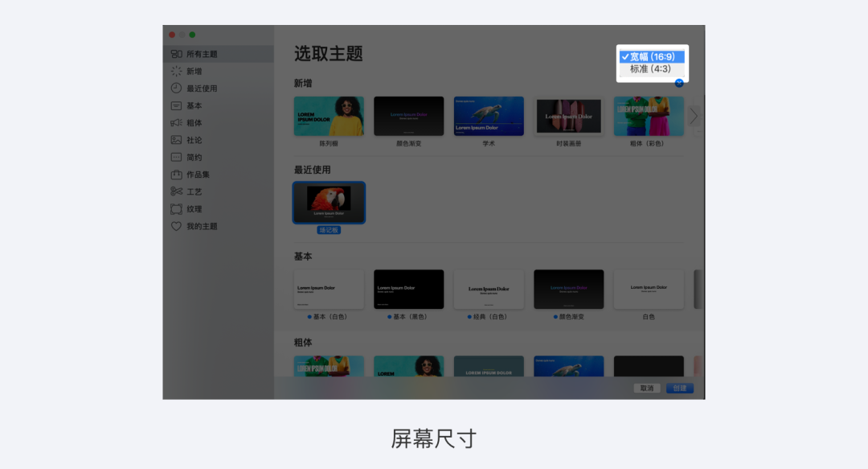
Task: Open the 新增 sparkle icon category
Action: pos(176,71)
